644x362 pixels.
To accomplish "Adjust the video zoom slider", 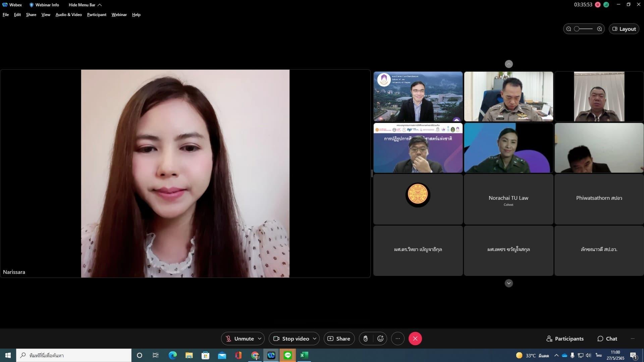I will (584, 29).
